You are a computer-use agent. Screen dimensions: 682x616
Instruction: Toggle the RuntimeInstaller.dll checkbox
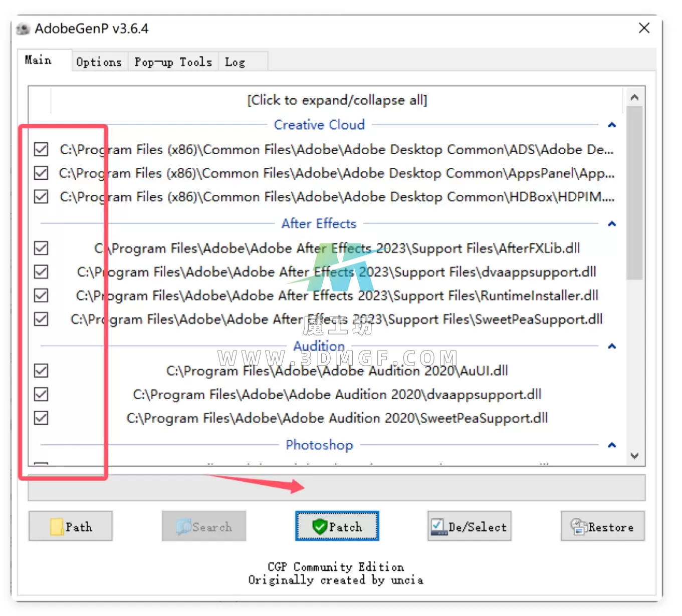click(41, 295)
